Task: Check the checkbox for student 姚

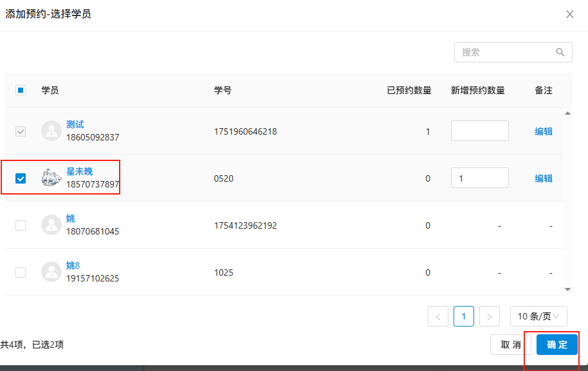Action: (x=21, y=225)
